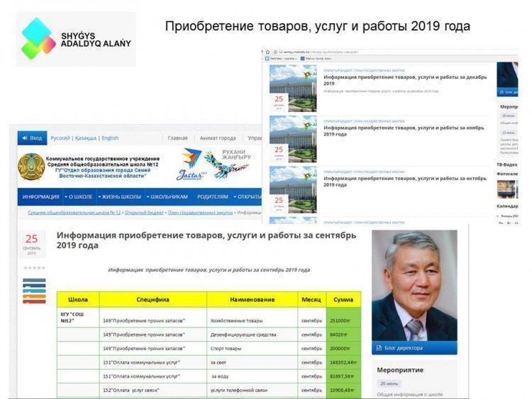The width and height of the screenshot is (532, 399).
Task: Open the Акимат города menu item
Action: tap(218, 138)
